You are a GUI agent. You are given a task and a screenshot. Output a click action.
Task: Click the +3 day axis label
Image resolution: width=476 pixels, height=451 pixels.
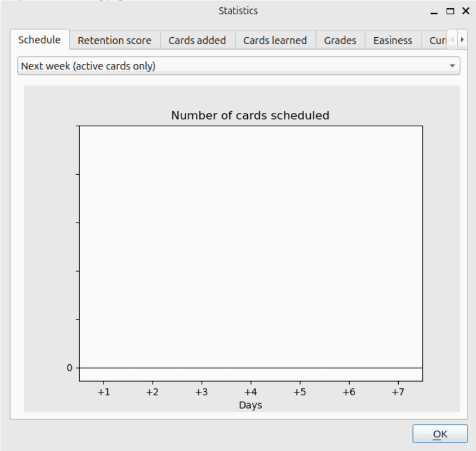[x=202, y=392]
